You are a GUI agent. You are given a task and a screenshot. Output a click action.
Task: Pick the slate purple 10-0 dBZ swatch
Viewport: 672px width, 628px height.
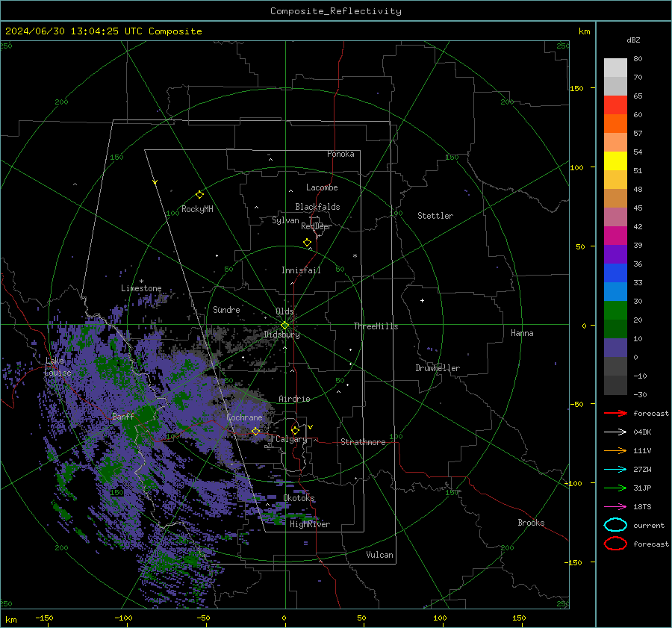pos(615,348)
